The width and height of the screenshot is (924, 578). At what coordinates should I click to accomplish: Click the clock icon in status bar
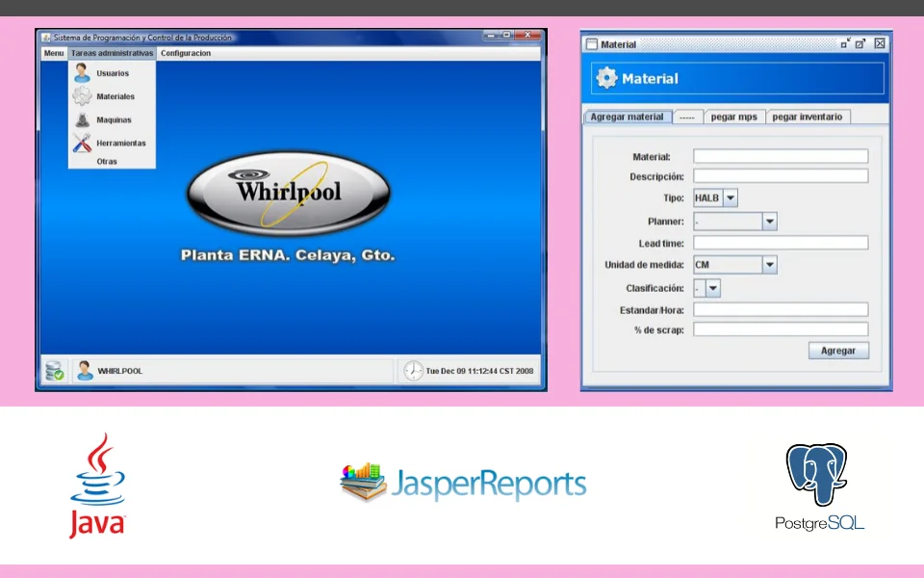click(413, 370)
